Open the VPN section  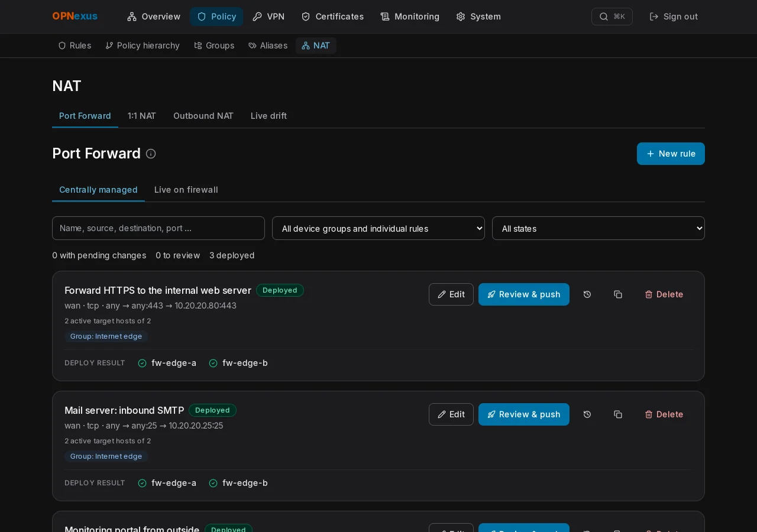268,17
